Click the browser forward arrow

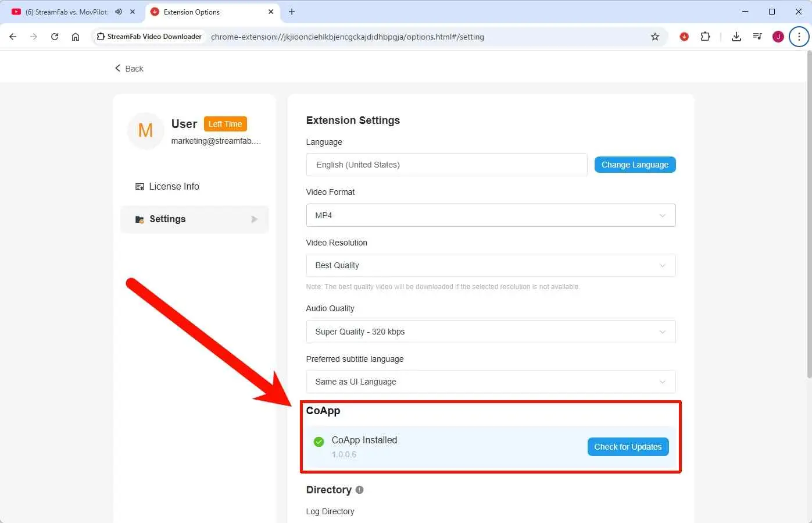click(34, 37)
